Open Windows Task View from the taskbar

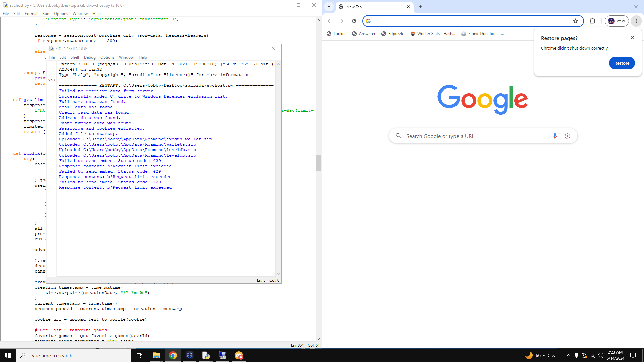[140, 355]
